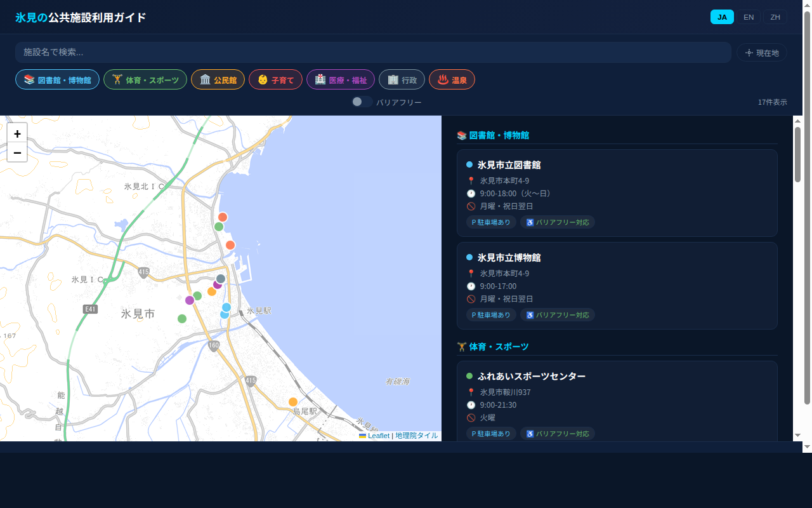Expand the 図書館・博物館 section header
The height and width of the screenshot is (508, 812).
494,135
